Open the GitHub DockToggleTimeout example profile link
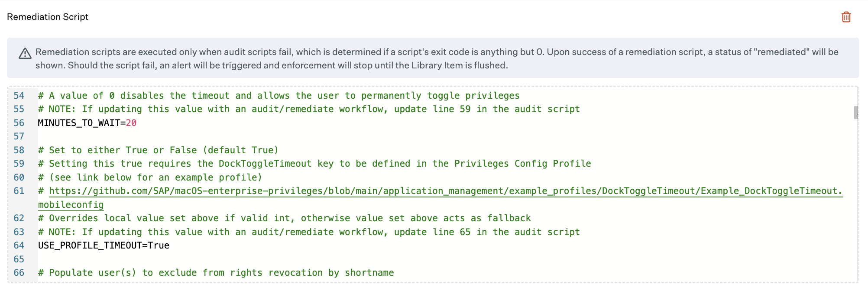 tap(446, 191)
